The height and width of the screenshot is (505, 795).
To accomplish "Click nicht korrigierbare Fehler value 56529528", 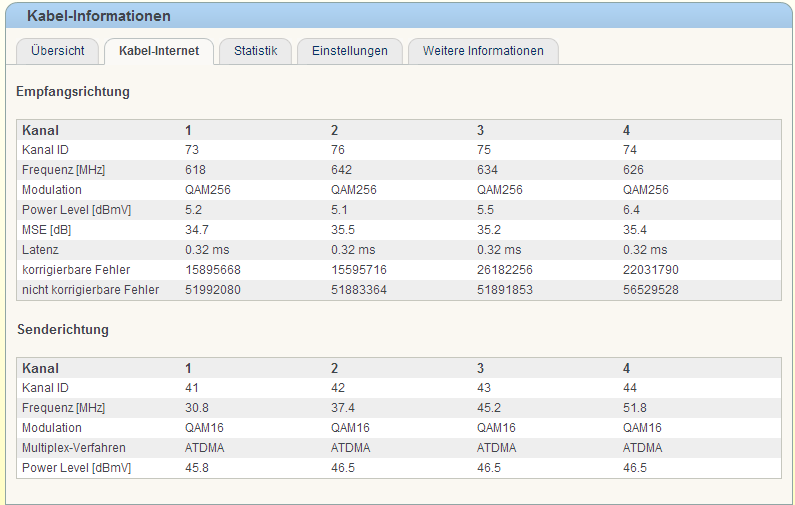I will point(651,290).
